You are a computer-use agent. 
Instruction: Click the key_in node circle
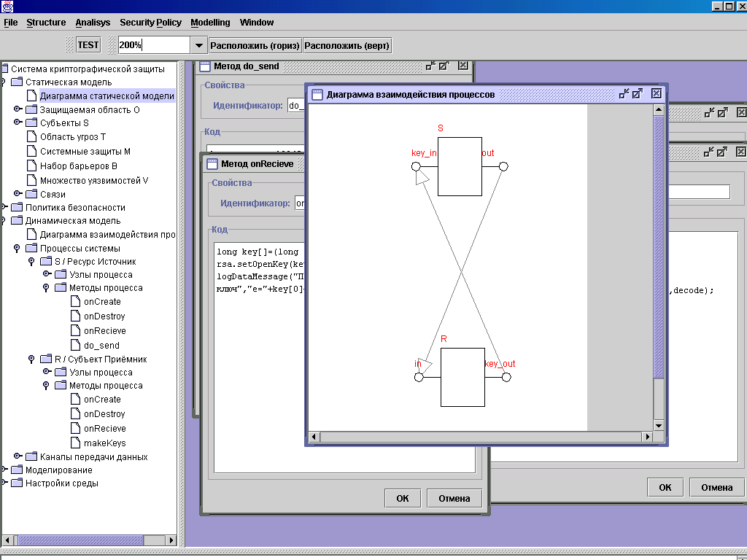[416, 167]
